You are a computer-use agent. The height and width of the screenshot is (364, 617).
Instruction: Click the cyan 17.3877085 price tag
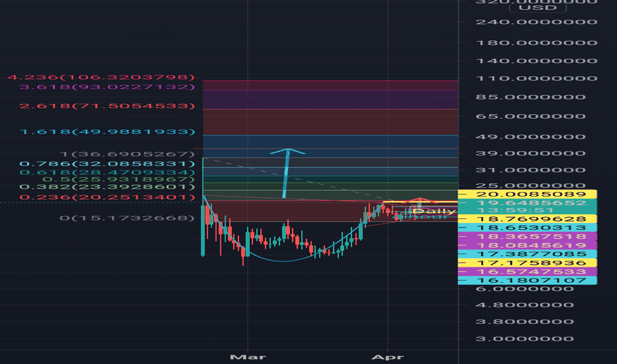click(x=527, y=254)
